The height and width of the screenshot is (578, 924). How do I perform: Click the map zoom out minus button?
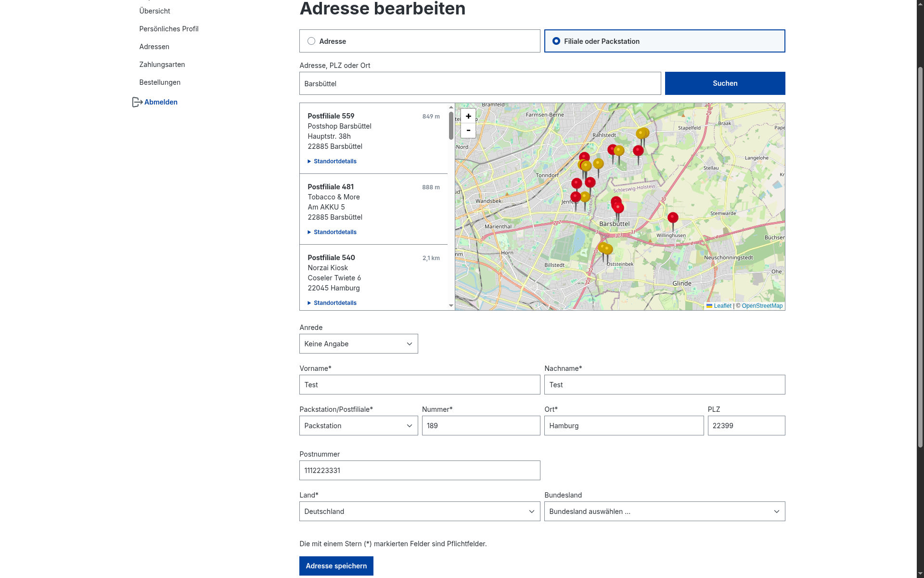coord(468,131)
